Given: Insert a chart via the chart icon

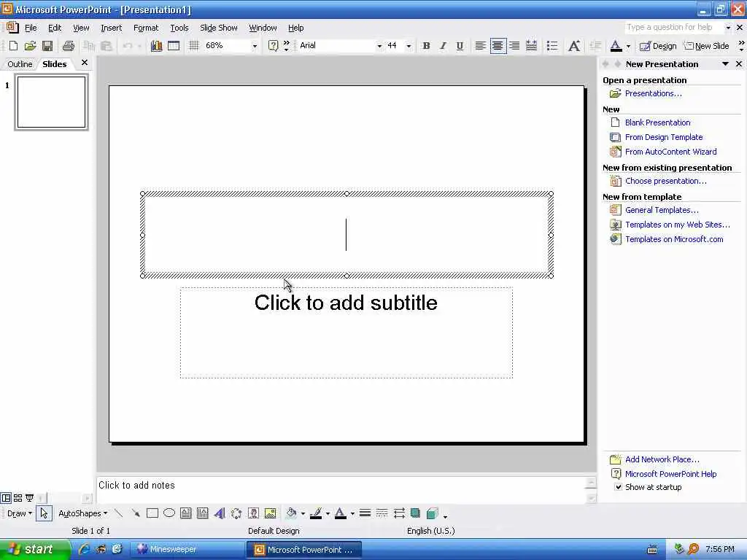Looking at the screenshot, I should tap(156, 46).
